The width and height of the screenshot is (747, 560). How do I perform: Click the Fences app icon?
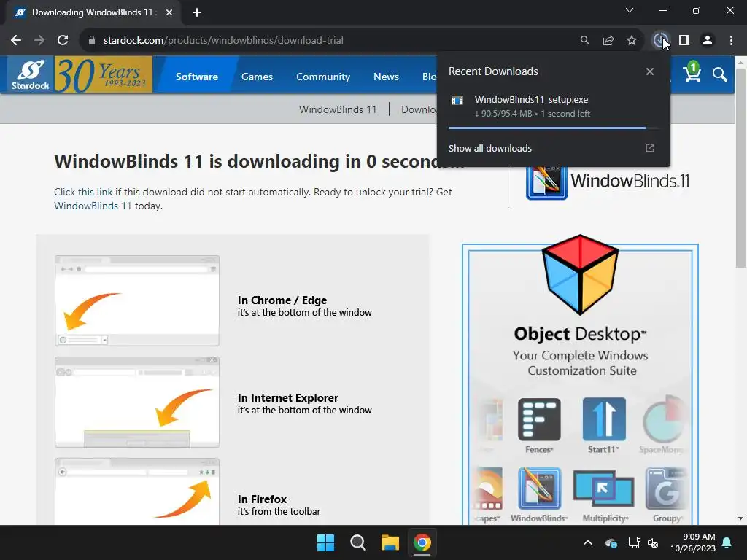539,419
